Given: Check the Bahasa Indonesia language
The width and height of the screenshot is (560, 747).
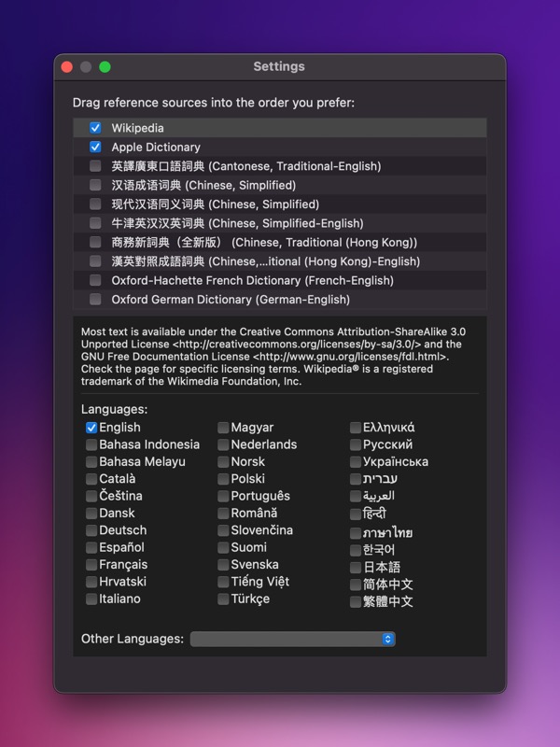Looking at the screenshot, I should [x=91, y=445].
